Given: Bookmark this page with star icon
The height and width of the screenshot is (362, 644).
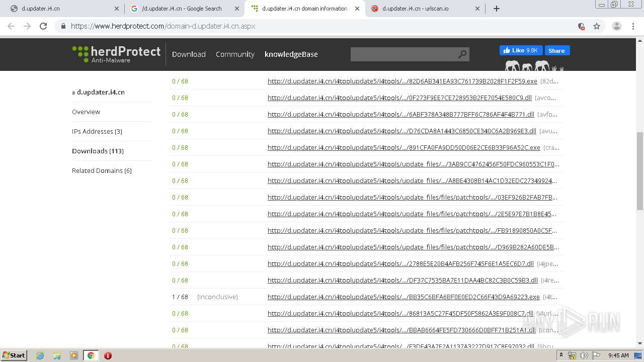Looking at the screenshot, I should (597, 26).
